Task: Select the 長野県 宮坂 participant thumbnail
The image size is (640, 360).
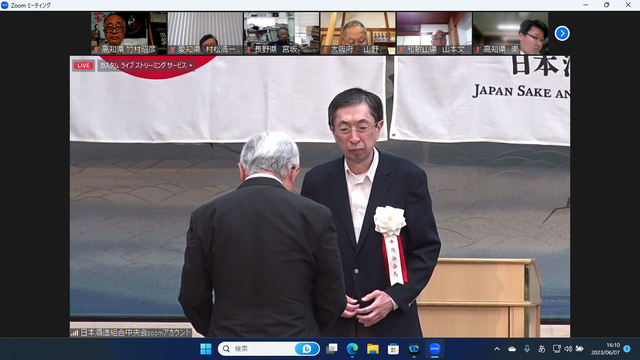Action: [282, 33]
